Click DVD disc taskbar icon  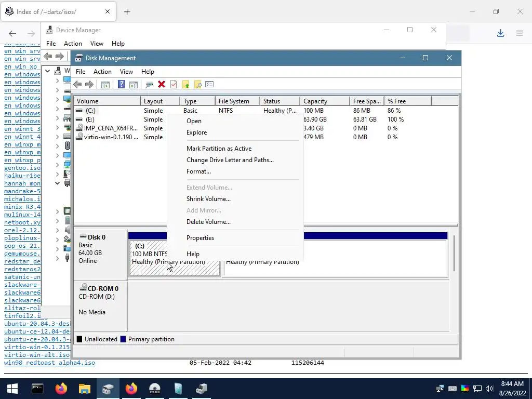pos(155,389)
